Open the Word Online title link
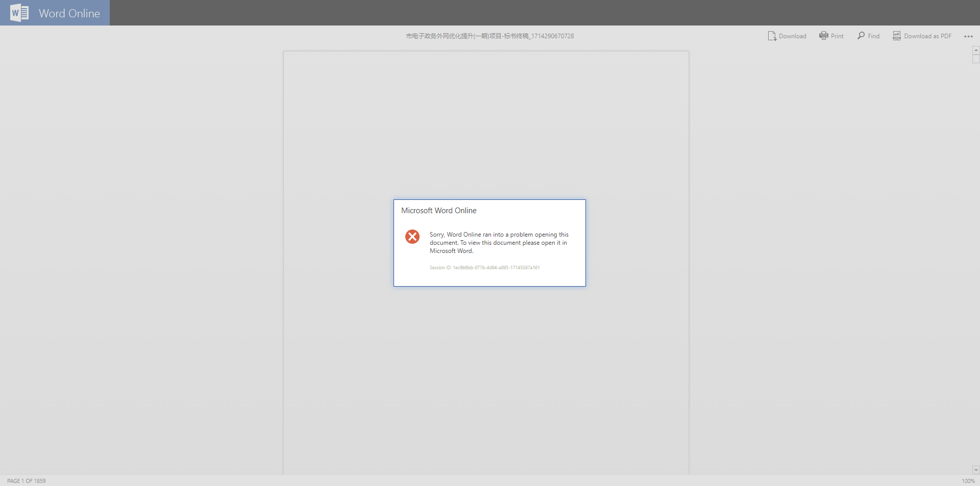The image size is (980, 486). click(x=69, y=13)
